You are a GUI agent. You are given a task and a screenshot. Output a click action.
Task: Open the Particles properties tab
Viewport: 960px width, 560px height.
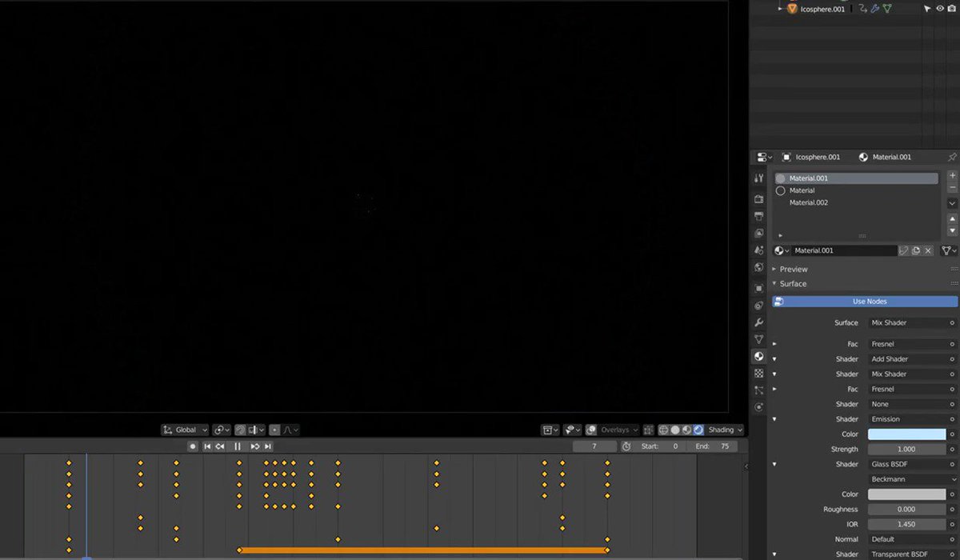(759, 390)
